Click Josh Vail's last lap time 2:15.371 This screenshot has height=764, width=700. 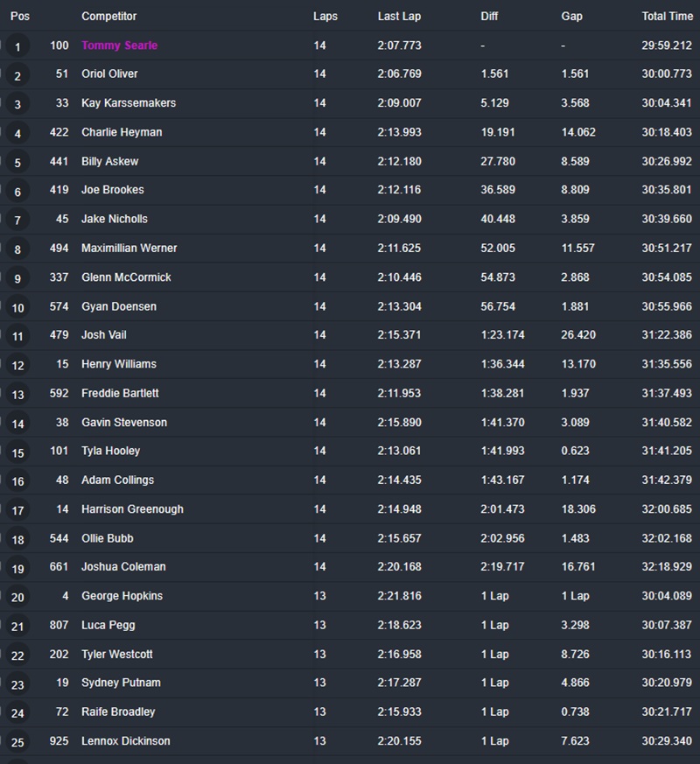coord(399,335)
